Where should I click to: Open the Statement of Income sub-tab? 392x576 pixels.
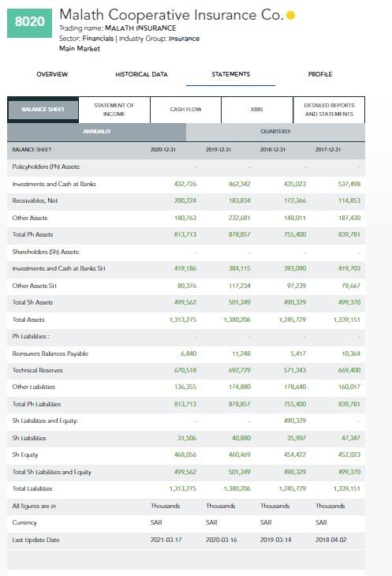tap(114, 110)
